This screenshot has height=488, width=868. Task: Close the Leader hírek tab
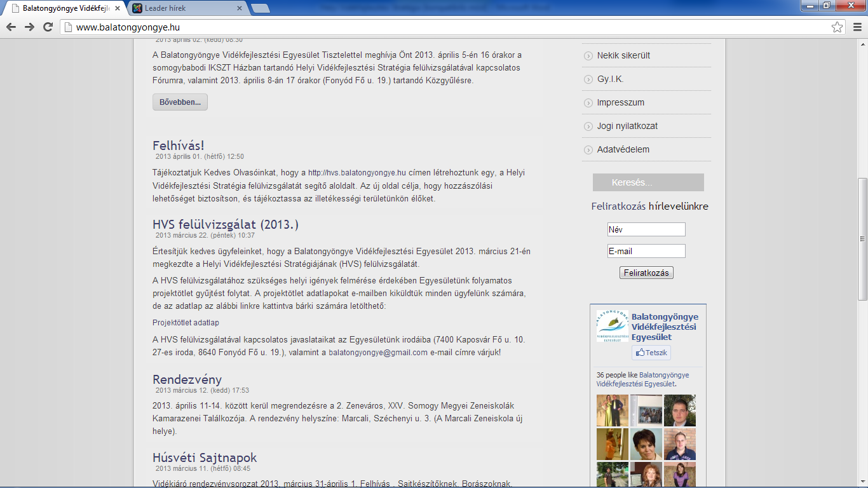[x=240, y=9]
